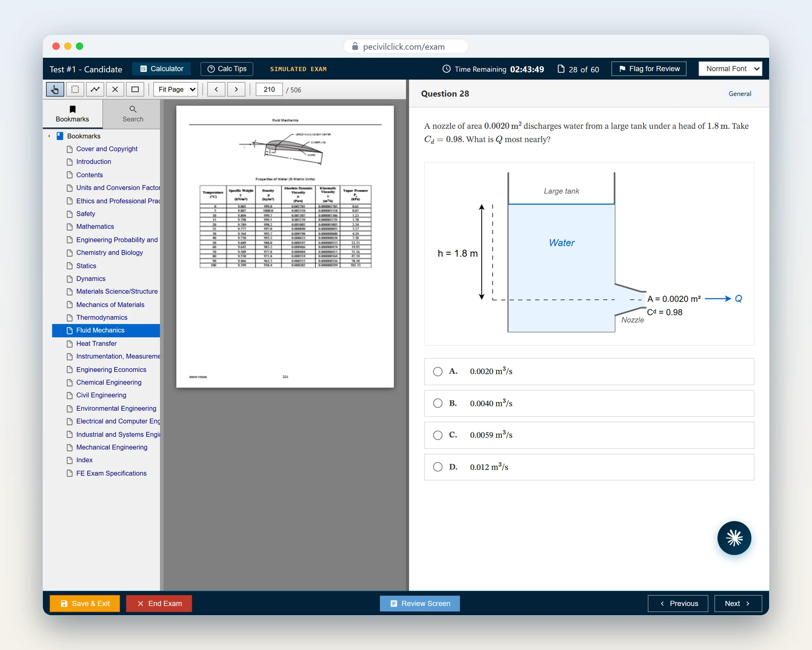The height and width of the screenshot is (650, 812).
Task: Click the reference handbook page preview
Action: coord(285,246)
